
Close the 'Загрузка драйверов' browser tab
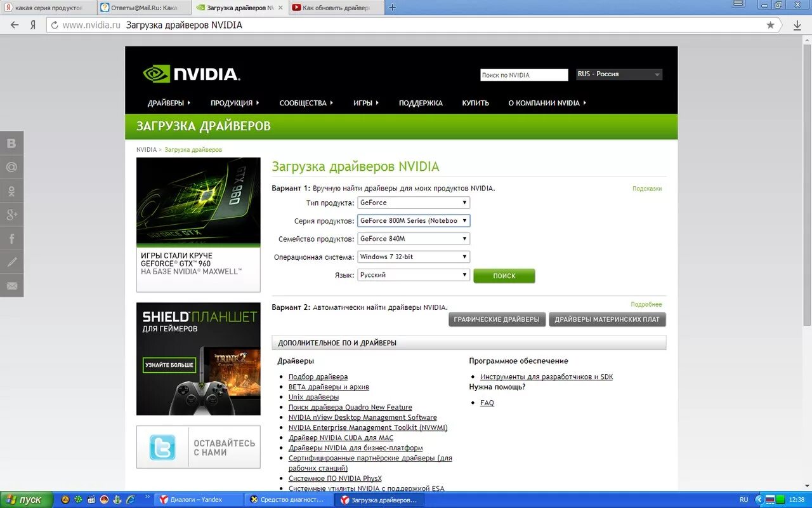[280, 8]
